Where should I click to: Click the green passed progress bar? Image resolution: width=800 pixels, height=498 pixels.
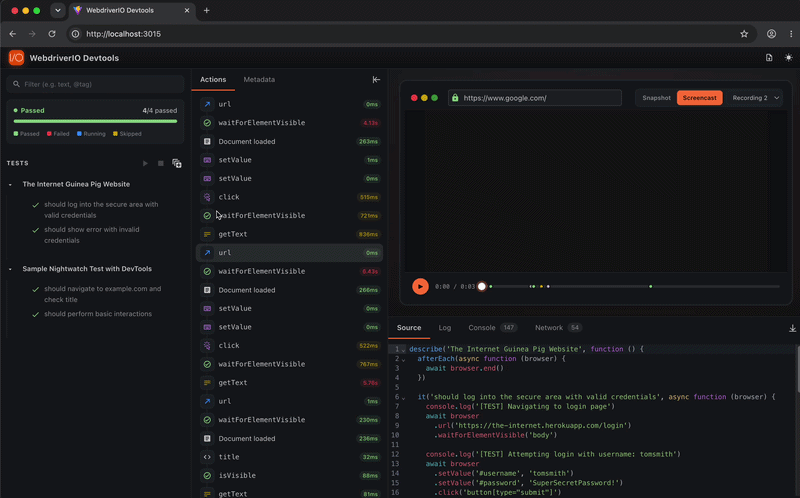(95, 121)
